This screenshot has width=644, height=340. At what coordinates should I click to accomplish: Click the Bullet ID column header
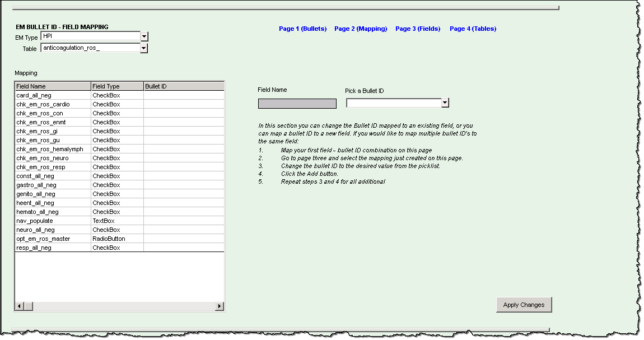tap(184, 86)
